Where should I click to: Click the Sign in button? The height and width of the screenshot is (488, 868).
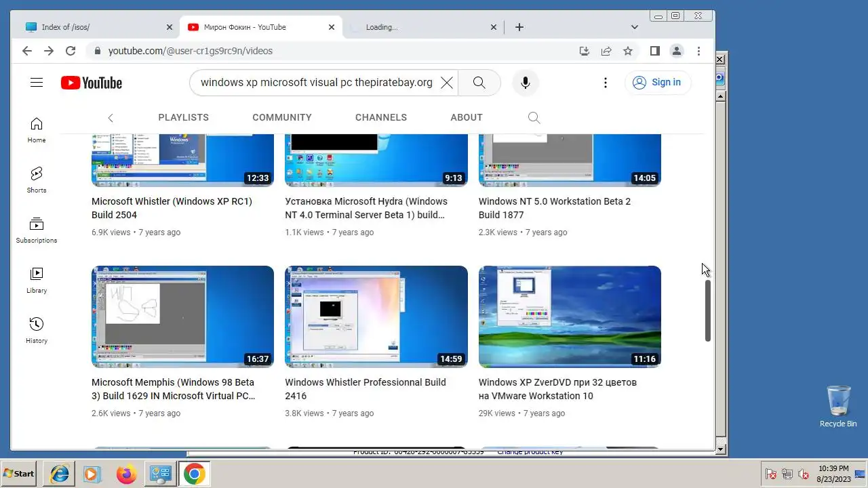(x=658, y=83)
